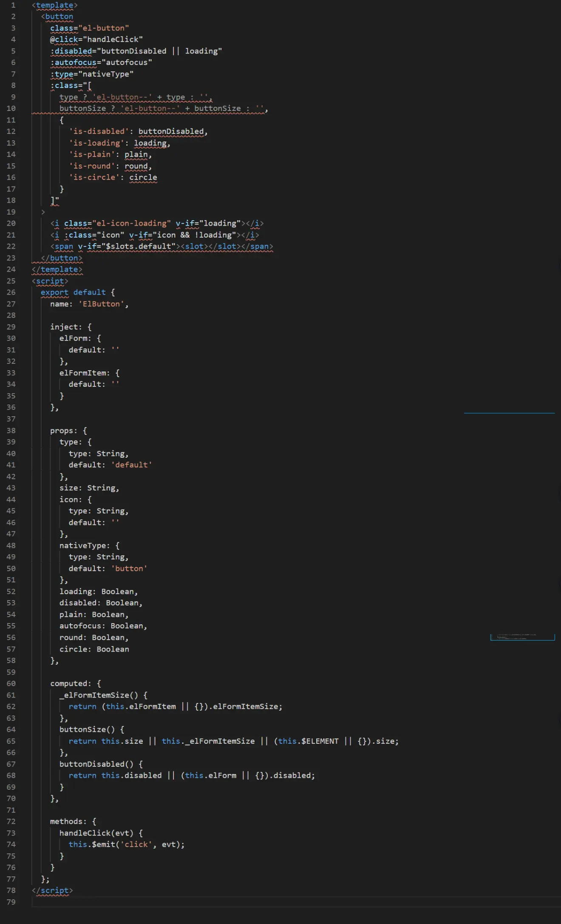
Task: Click loading: Boolean prop
Action: click(x=99, y=592)
